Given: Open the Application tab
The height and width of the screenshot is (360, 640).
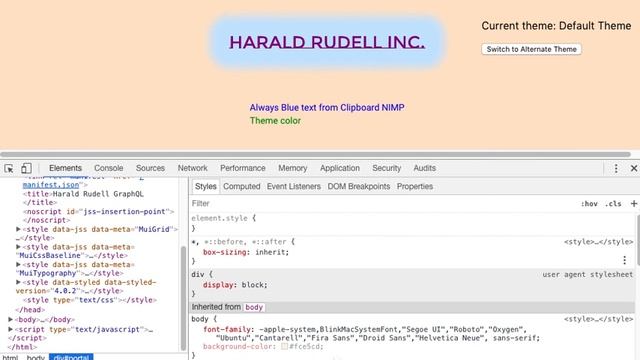Looking at the screenshot, I should coord(340,168).
